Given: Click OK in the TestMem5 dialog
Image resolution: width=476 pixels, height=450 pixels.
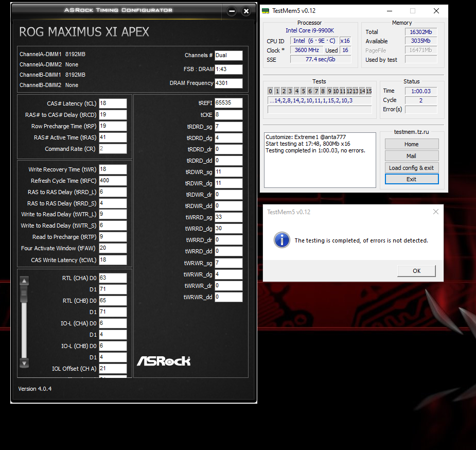Looking at the screenshot, I should pos(416,271).
